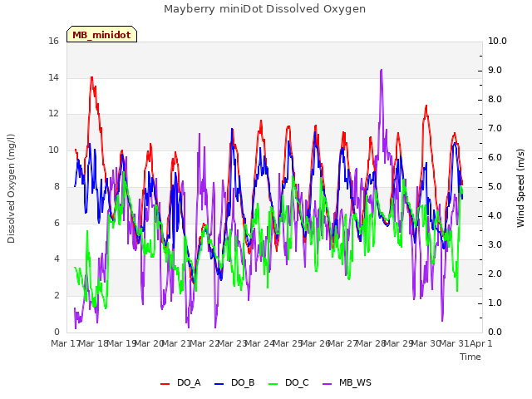Click the DO_B legend entry
This screenshot has height=399, width=532.
[x=234, y=382]
